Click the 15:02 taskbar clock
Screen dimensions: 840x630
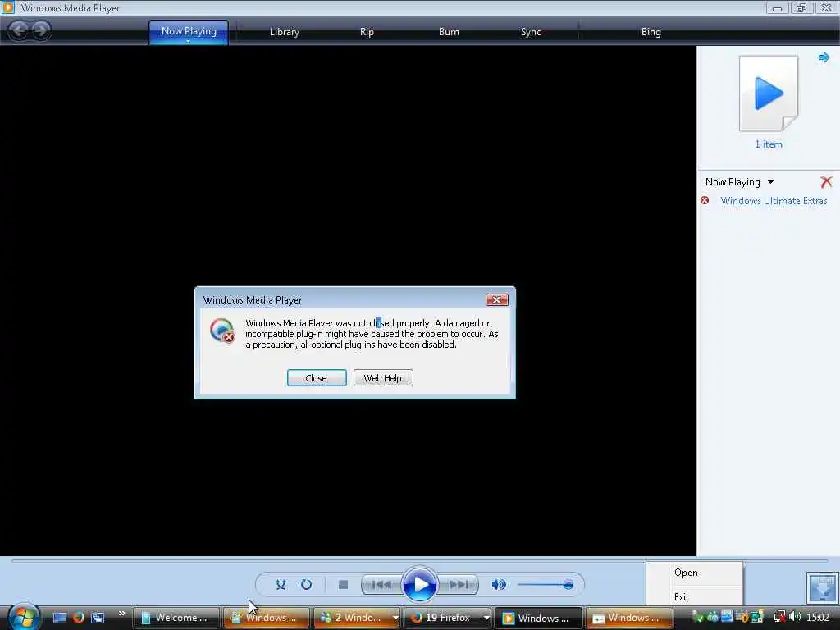818,617
